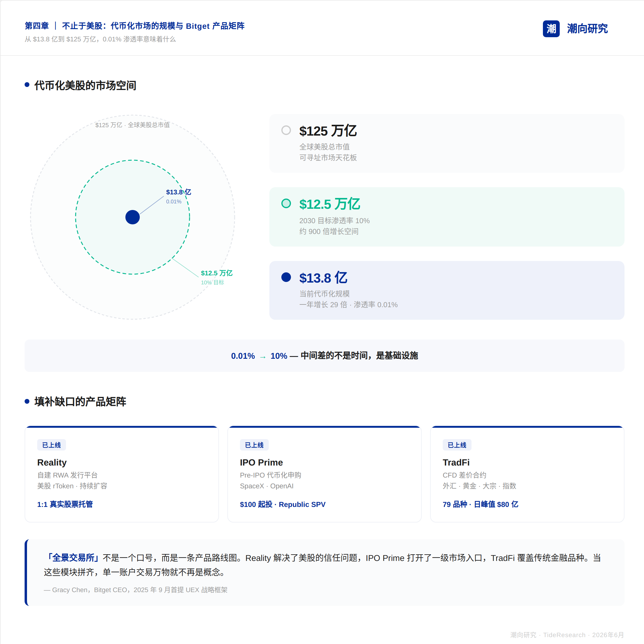
Task: Click the text 美股 rToken · 持续扩容
Action: 72,486
